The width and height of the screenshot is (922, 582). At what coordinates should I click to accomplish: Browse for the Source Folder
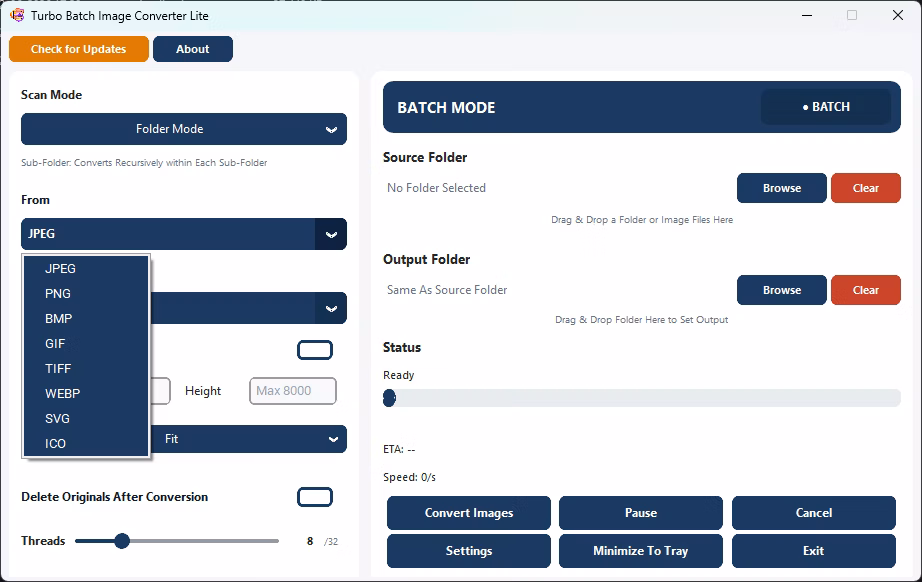pyautogui.click(x=782, y=188)
